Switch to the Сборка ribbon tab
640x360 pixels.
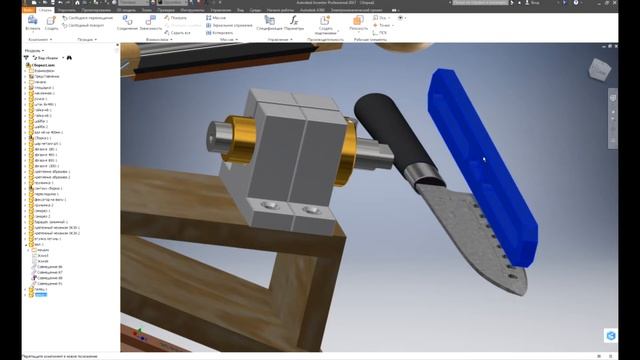click(x=45, y=10)
